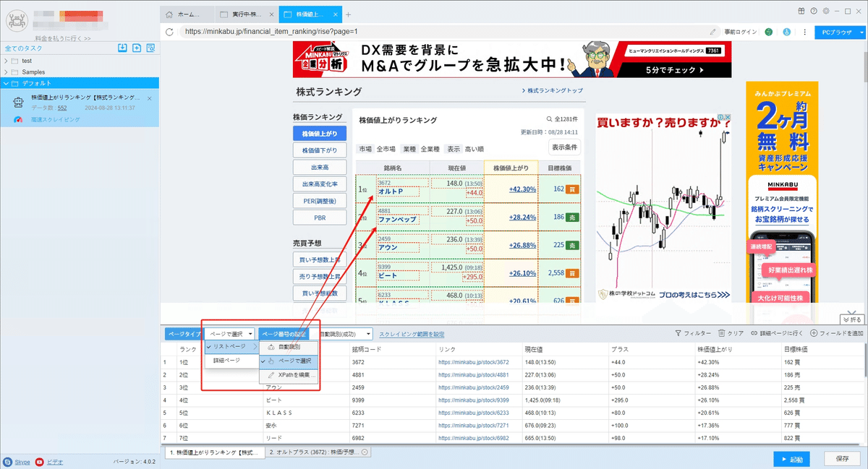This screenshot has width=868, height=469.
Task: Click the 起動 start button
Action: coord(791,460)
